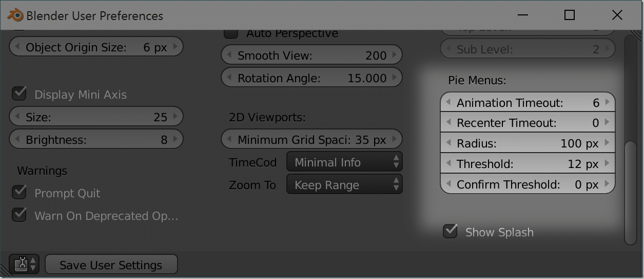Disable the Prompt Quit checkbox
The image size is (644, 279).
19,192
